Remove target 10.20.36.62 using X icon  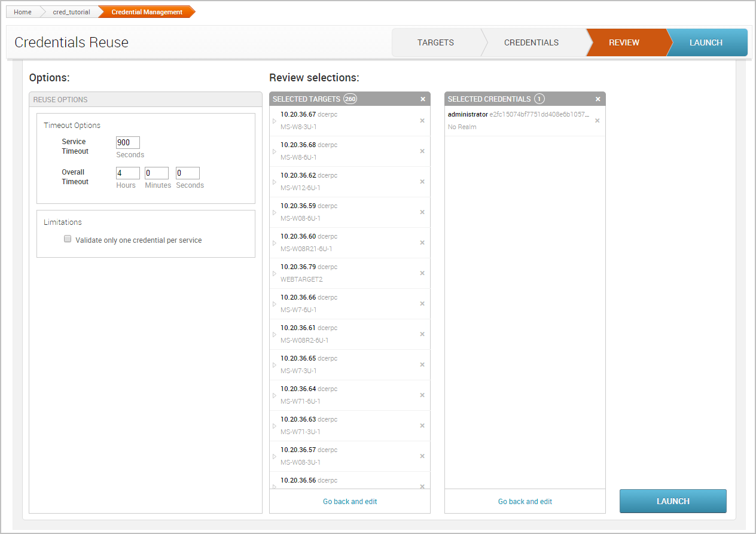[422, 182]
